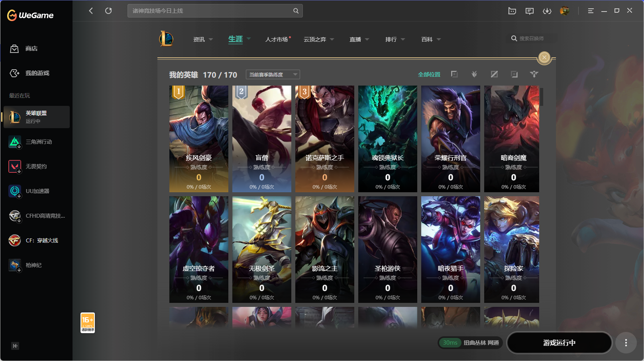
Task: Select 三角洲行动 in sidebar
Action: coord(37,142)
